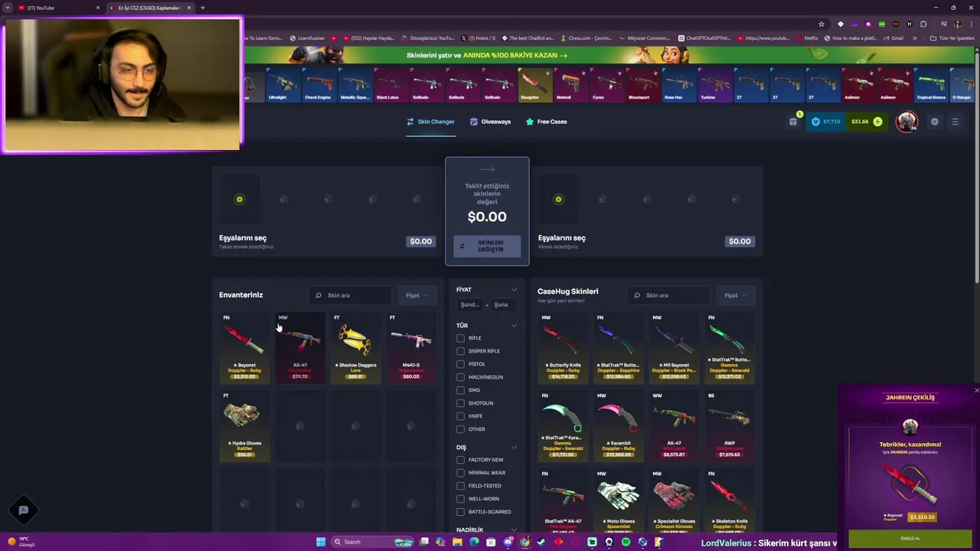Pick the Butterfly Knife Doppler Ruby skin
Screen dimensions: 980x551
(563, 347)
